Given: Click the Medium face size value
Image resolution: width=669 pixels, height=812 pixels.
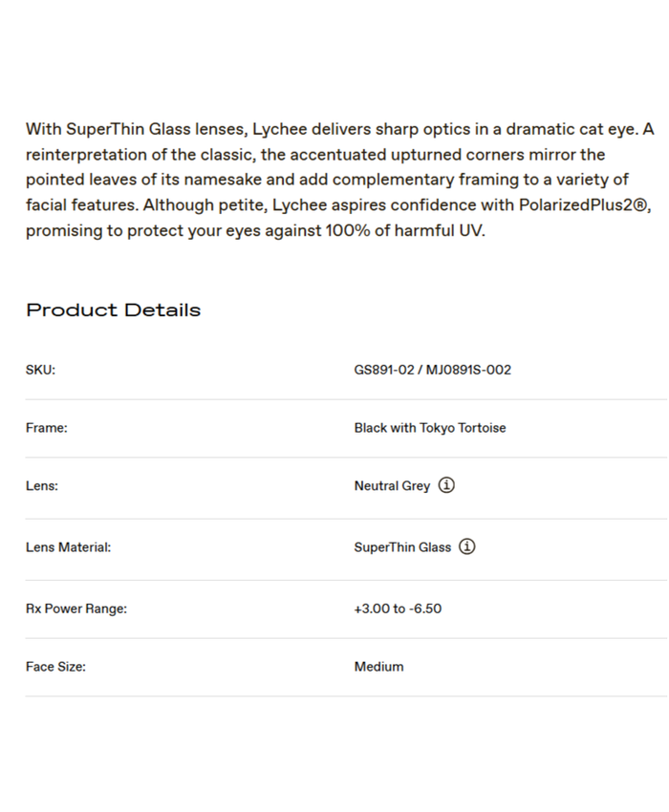Looking at the screenshot, I should 378,667.
